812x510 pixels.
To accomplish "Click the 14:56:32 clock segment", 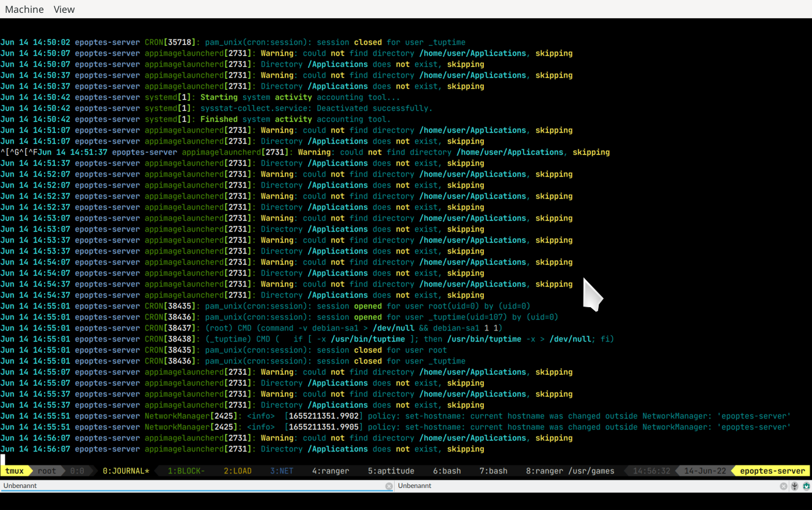I will pyautogui.click(x=650, y=471).
